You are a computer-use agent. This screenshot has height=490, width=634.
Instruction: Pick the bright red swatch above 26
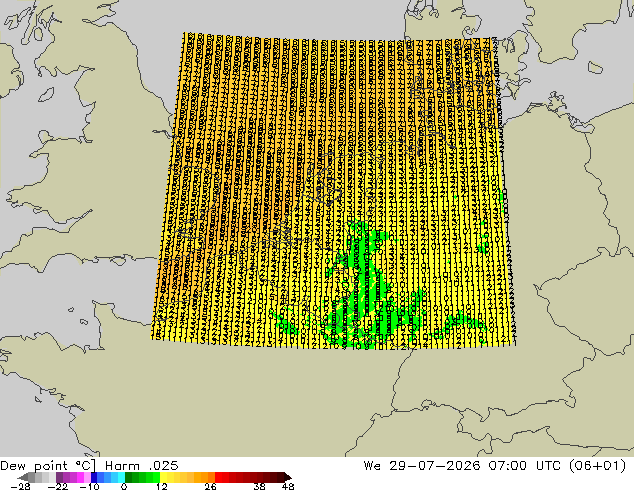218,477
